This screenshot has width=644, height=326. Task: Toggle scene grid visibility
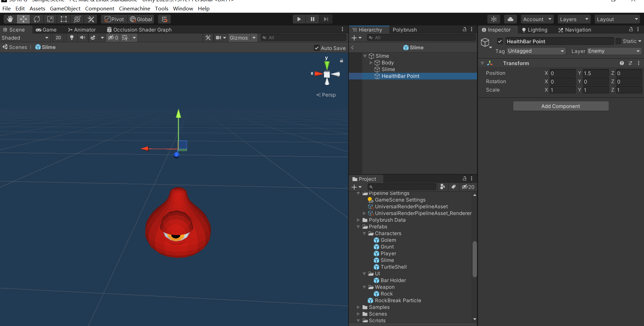point(125,38)
